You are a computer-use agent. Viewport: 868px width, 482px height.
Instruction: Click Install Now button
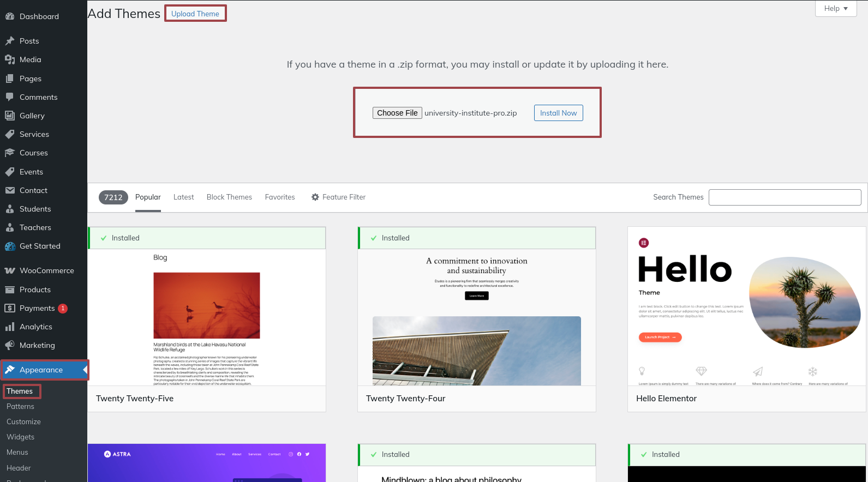tap(558, 113)
